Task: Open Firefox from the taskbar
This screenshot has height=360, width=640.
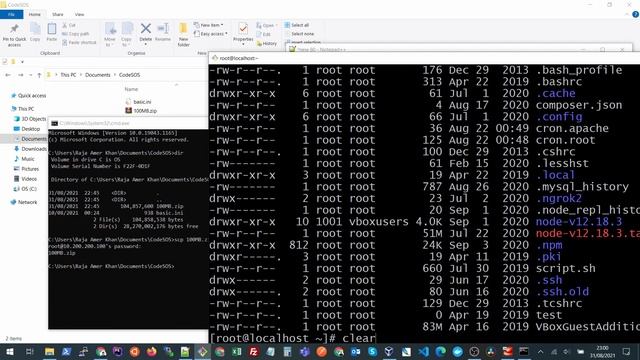Action: (151, 351)
